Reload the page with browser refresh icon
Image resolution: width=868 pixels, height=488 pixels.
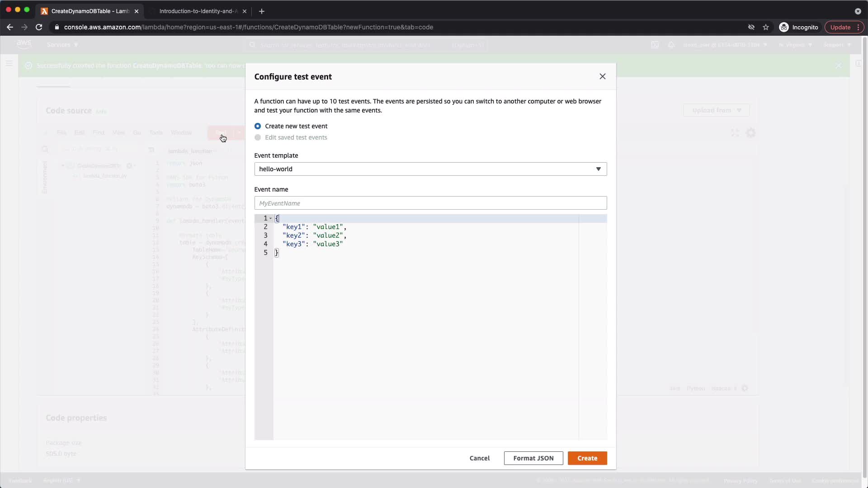(x=39, y=27)
